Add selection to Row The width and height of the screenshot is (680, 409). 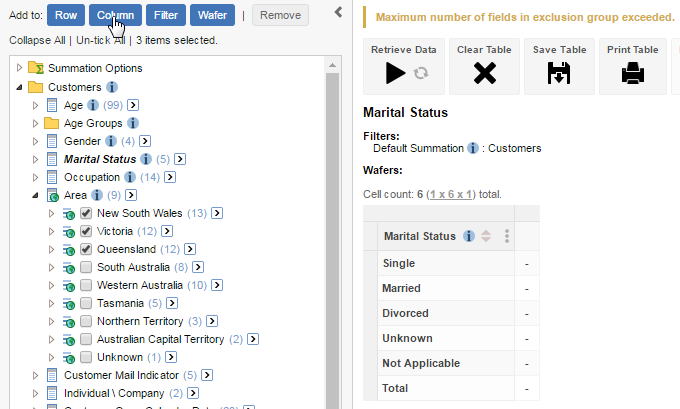tap(65, 15)
